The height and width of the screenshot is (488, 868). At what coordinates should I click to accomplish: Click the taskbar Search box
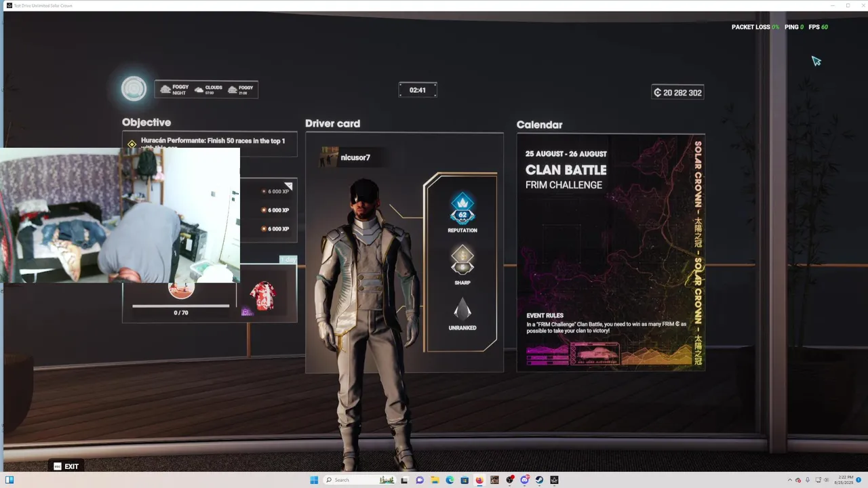click(x=359, y=480)
